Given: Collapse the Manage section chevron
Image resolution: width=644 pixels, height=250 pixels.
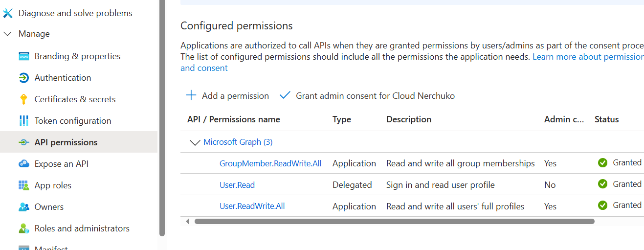Looking at the screenshot, I should [8, 34].
